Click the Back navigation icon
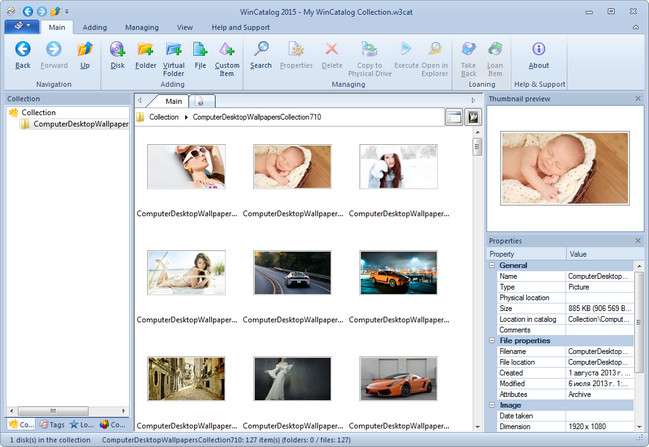 (x=22, y=50)
